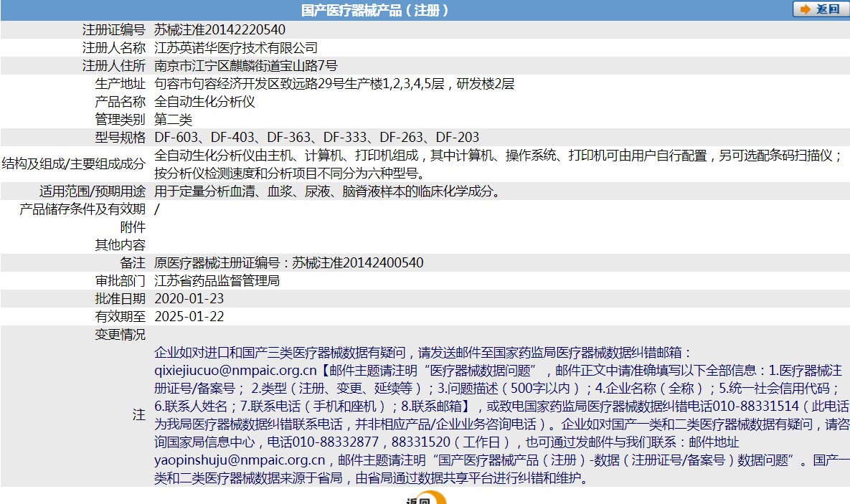Click the 返回 button at top right

820,9
